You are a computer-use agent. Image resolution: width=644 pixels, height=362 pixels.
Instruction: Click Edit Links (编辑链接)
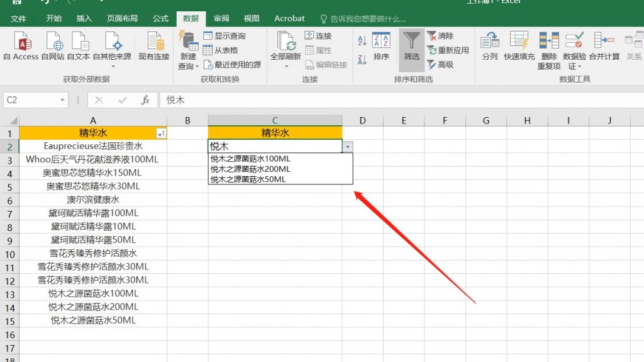click(x=326, y=65)
